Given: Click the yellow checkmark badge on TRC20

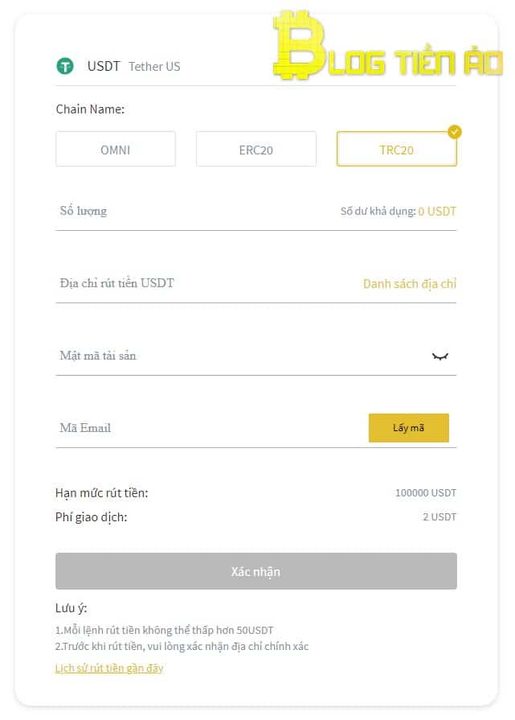Looking at the screenshot, I should coord(454,132).
